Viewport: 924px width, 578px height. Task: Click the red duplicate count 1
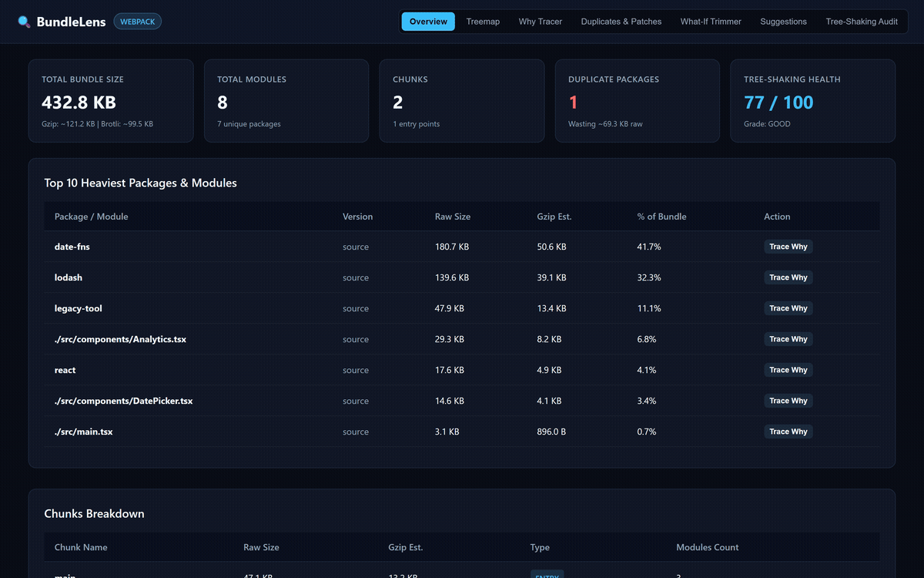[x=573, y=102]
